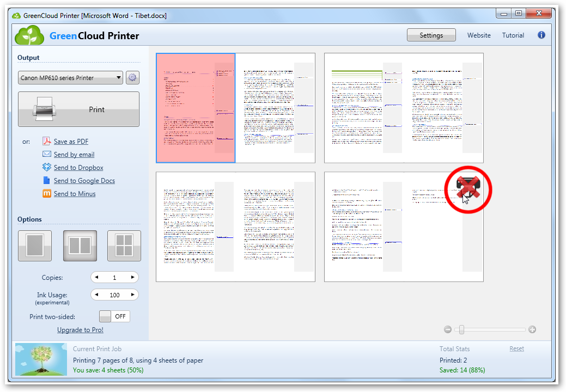Open the Canon MP610 printer dropdown
The image size is (566, 392).
70,77
